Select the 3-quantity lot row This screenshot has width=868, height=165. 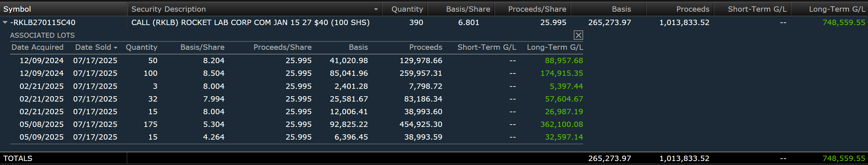click(297, 86)
